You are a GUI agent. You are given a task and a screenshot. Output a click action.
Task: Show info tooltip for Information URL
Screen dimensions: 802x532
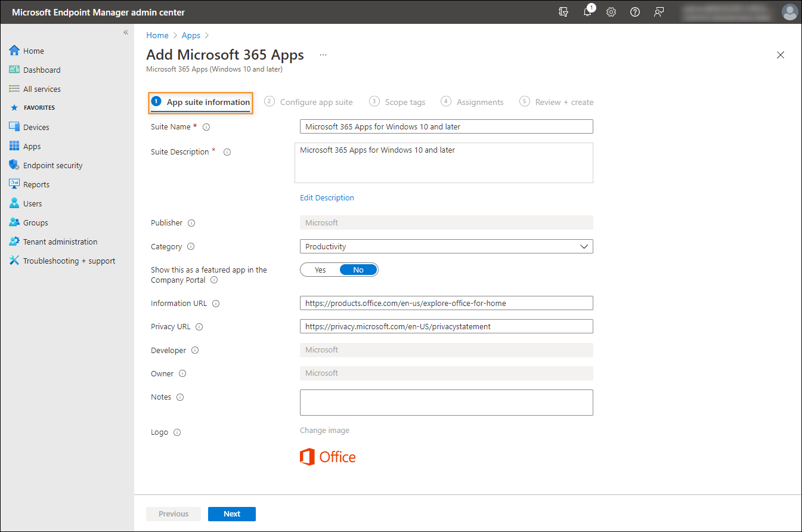pyautogui.click(x=216, y=304)
